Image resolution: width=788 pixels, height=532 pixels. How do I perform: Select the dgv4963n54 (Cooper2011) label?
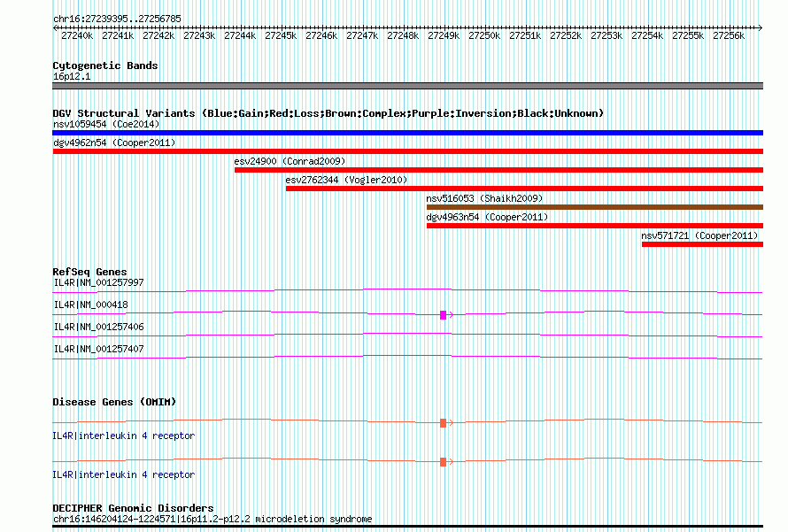point(487,217)
